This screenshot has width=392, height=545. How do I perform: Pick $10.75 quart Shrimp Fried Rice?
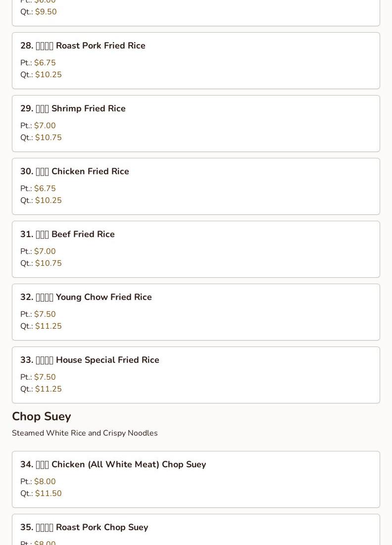(x=48, y=138)
